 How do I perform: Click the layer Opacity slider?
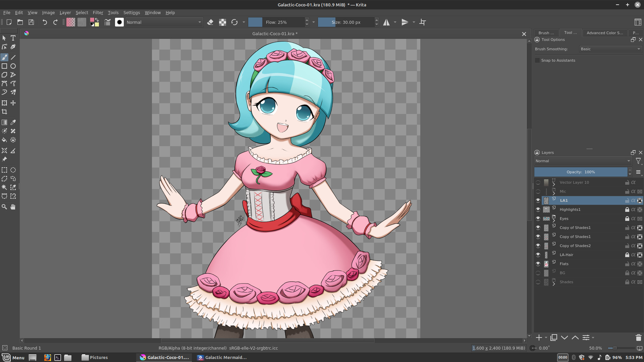point(581,172)
